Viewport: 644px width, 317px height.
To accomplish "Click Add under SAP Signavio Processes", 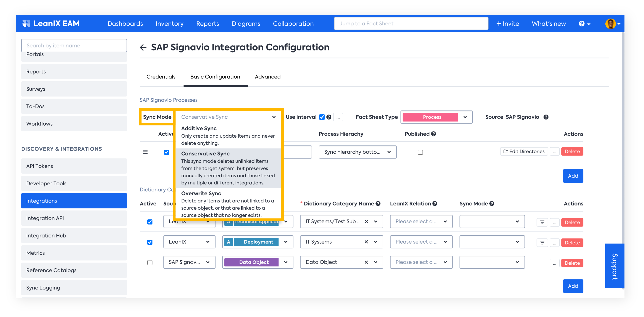I will pyautogui.click(x=573, y=176).
